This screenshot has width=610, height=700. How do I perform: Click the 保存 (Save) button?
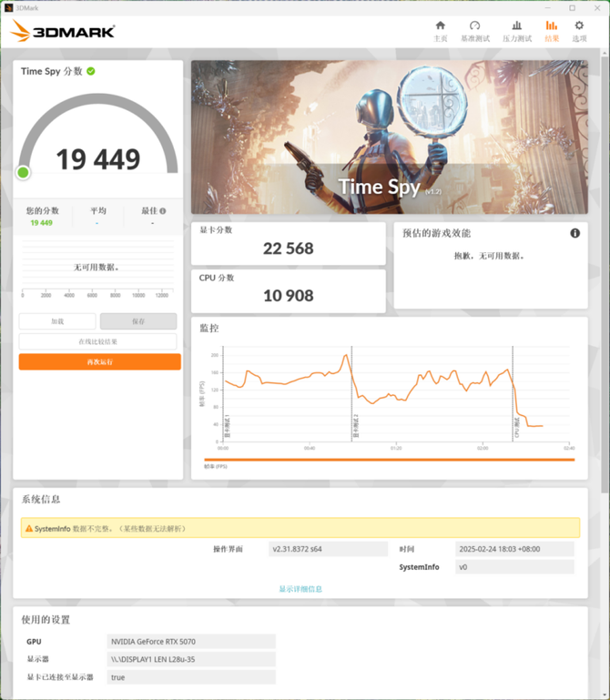click(x=138, y=321)
